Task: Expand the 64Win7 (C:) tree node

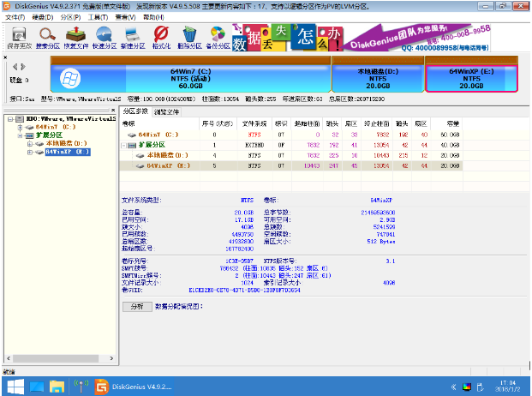Action: point(20,127)
